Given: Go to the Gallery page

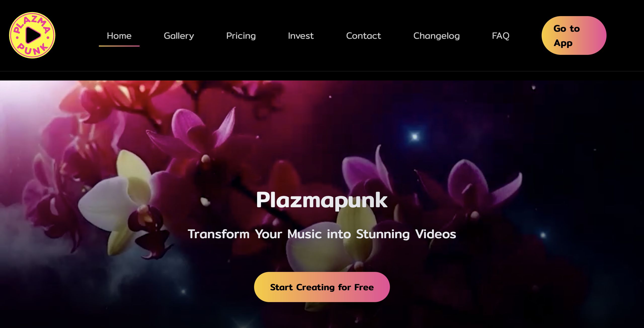Looking at the screenshot, I should coord(179,36).
